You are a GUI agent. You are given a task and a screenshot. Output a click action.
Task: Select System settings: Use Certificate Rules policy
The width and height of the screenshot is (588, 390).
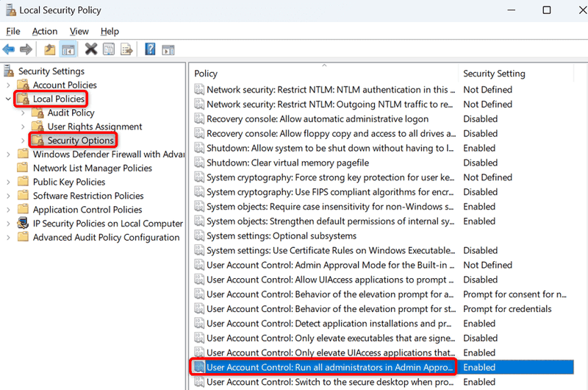tap(331, 250)
